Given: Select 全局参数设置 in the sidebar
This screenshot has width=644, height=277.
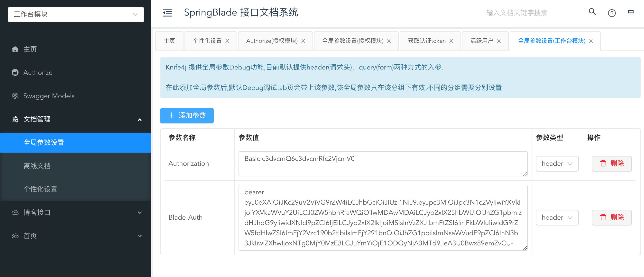Looking at the screenshot, I should [75, 142].
